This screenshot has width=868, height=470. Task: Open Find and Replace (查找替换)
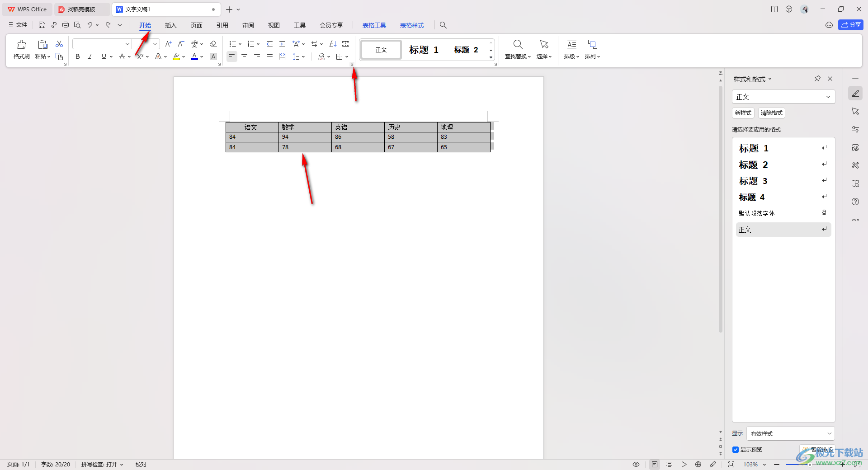click(x=518, y=49)
